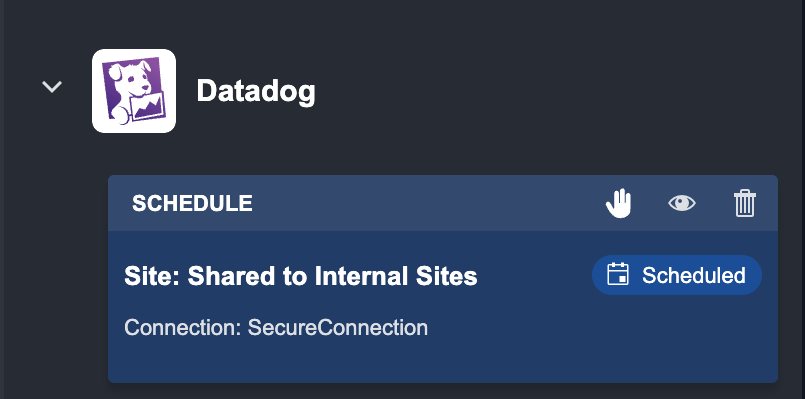The image size is (805, 399).
Task: Click the calendar icon in the Scheduled badge
Action: point(618,275)
